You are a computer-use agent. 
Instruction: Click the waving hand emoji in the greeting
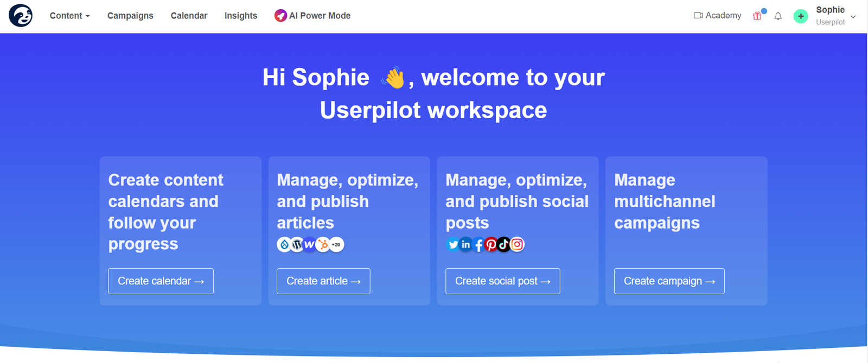(393, 77)
